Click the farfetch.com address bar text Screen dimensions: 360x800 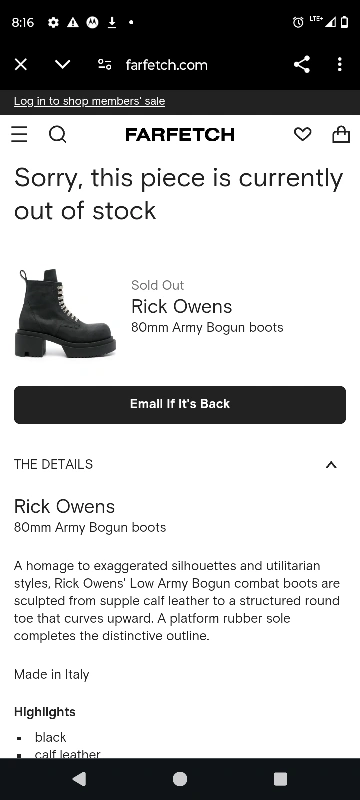point(167,65)
